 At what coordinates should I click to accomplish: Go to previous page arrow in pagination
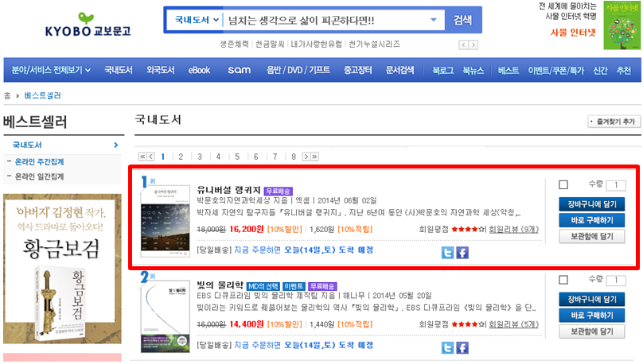[x=151, y=157]
